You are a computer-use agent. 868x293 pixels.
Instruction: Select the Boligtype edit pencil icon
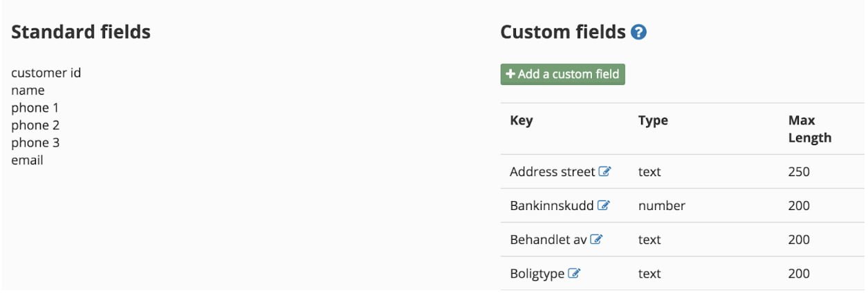(574, 273)
